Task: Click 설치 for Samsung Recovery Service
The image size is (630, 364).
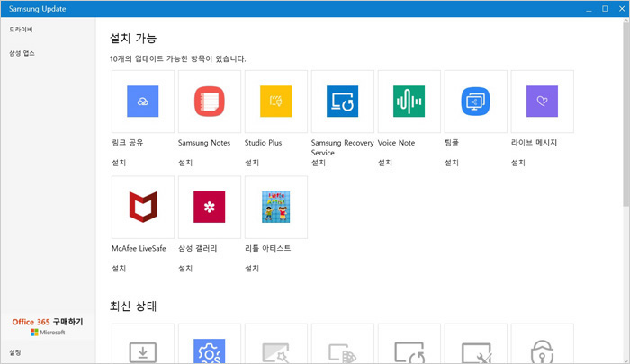Action: point(319,163)
